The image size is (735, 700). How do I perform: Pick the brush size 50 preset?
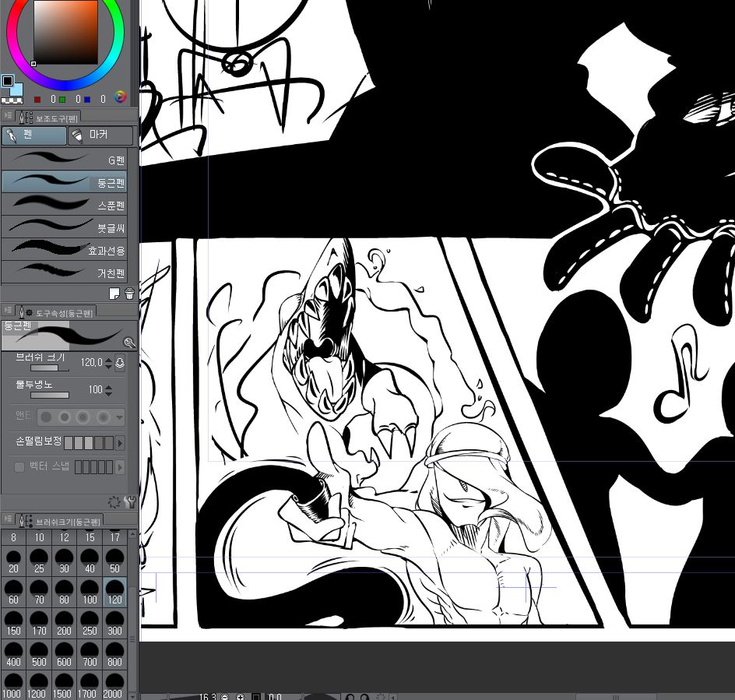coord(115,562)
